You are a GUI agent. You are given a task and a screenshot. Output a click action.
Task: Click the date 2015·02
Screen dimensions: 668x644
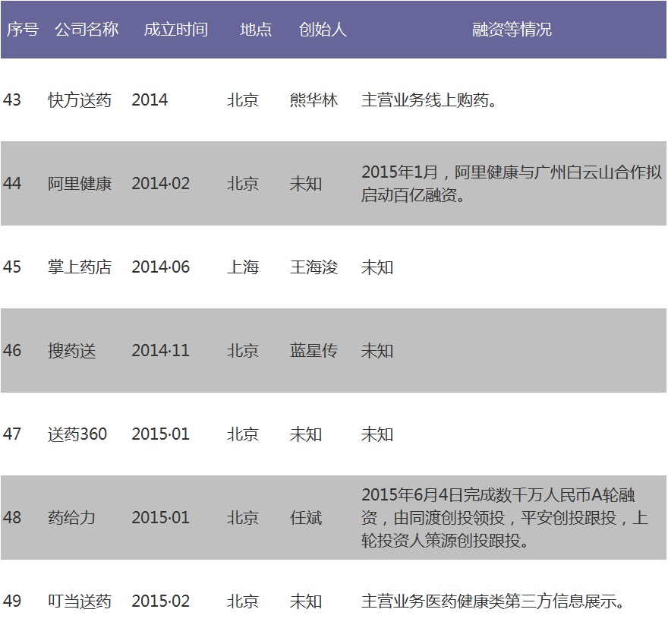coord(161,601)
